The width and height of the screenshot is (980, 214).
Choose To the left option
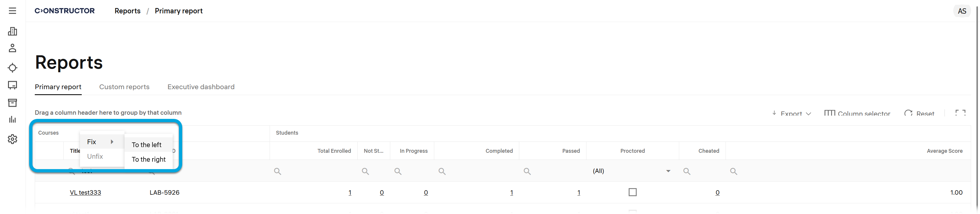tap(147, 145)
